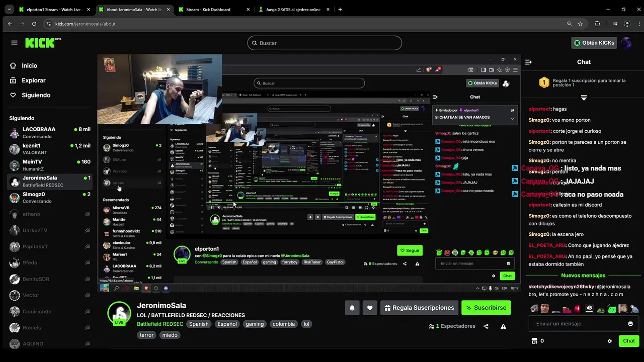Image resolution: width=644 pixels, height=362 pixels.
Task: Click the Battlefield REDSEC category link
Action: 160,324
